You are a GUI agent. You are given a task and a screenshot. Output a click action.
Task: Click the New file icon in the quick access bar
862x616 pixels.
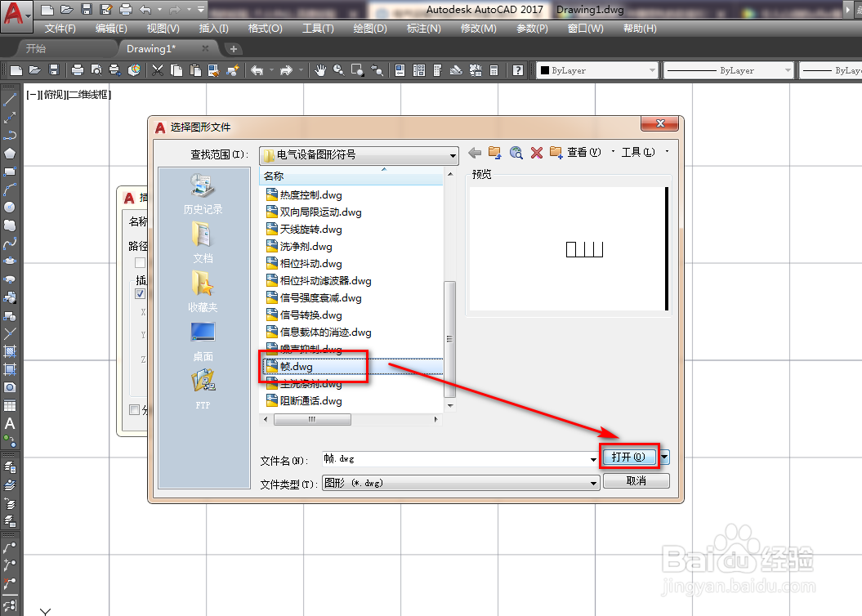coord(47,9)
